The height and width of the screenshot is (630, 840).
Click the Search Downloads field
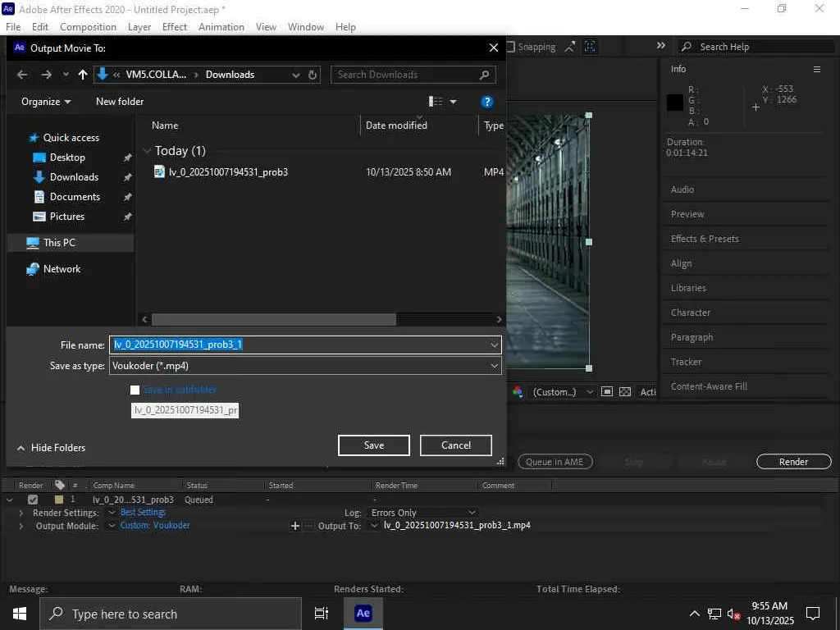coord(406,75)
